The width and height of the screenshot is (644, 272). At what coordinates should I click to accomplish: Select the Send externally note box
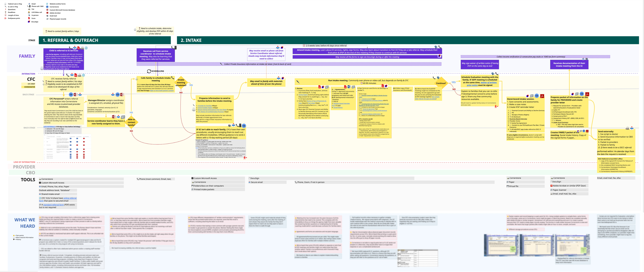616,142
